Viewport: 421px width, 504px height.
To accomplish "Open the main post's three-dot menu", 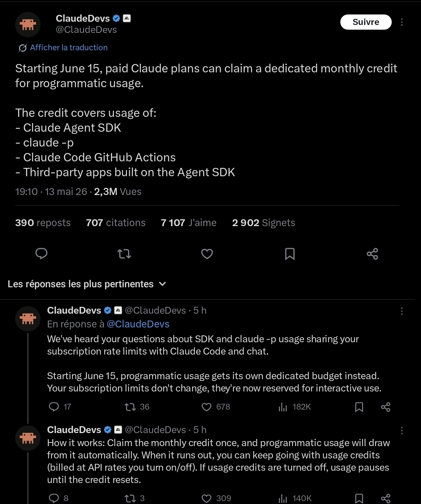I will [x=402, y=22].
